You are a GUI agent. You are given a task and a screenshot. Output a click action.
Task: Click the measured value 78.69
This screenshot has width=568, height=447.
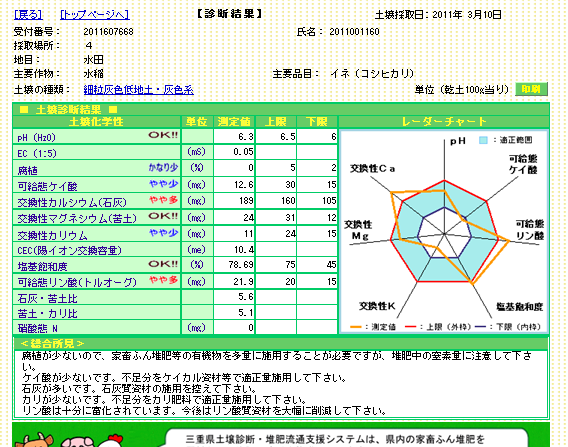coord(241,265)
